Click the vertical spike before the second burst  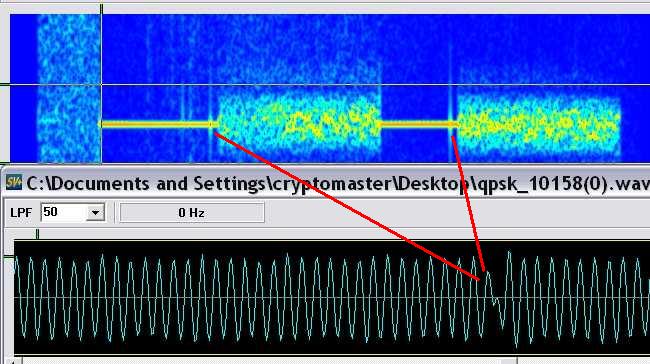pyautogui.click(x=451, y=104)
